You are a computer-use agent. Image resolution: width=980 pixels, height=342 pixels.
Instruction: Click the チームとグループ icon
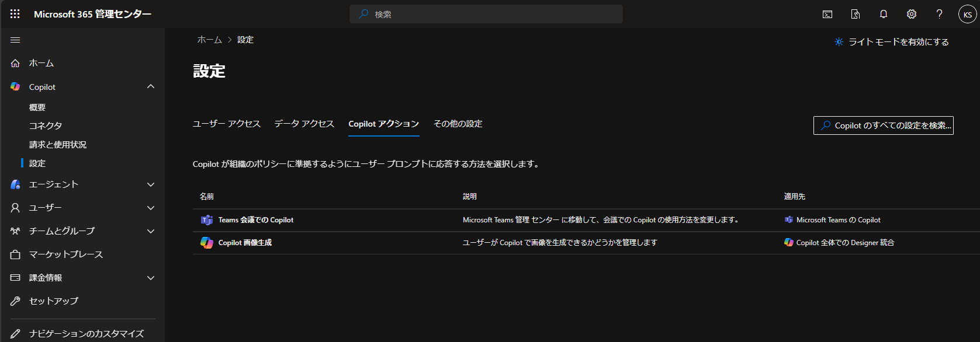coord(16,231)
